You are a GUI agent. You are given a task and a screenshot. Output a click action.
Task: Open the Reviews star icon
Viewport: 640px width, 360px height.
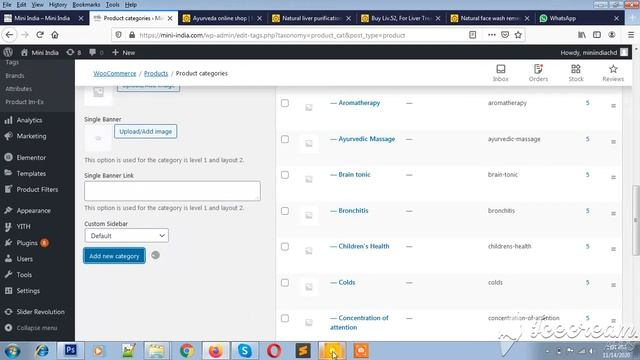[x=613, y=73]
